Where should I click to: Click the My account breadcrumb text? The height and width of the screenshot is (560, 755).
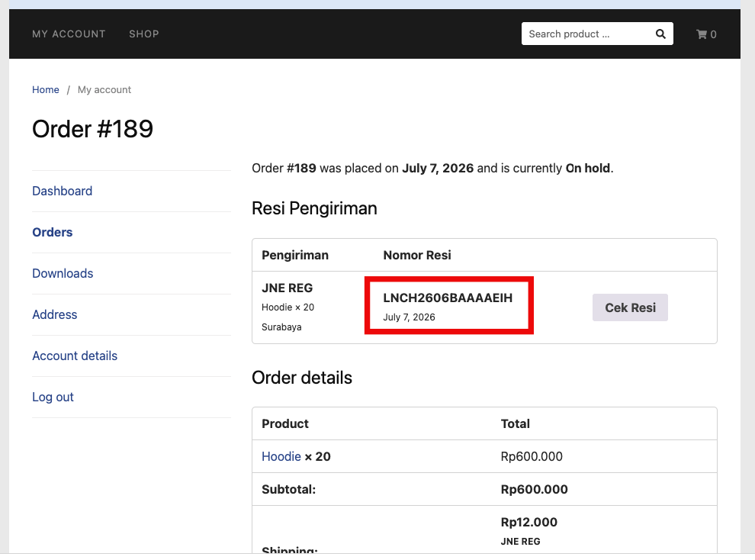[104, 89]
